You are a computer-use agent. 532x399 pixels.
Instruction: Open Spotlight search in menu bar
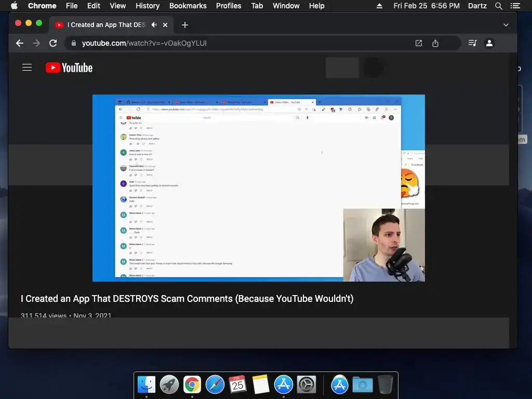[x=498, y=6]
